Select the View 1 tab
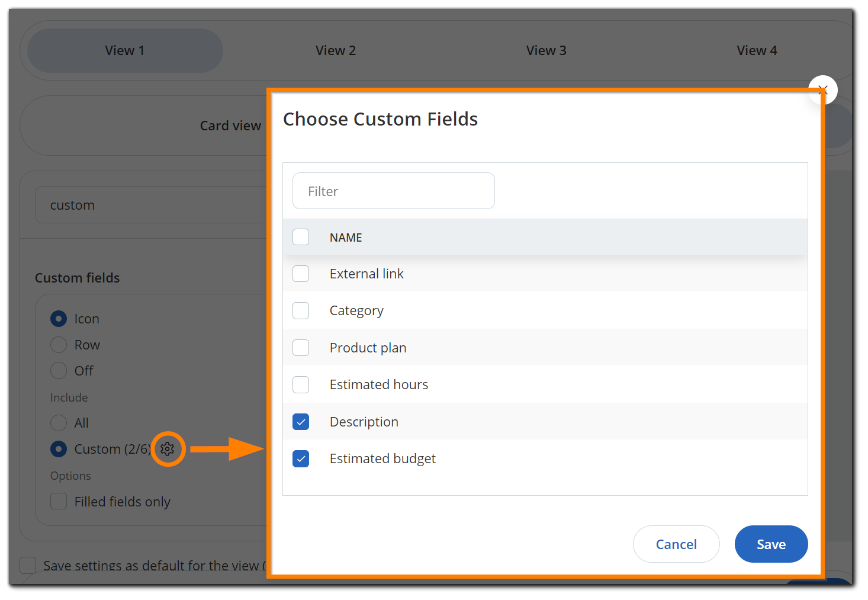The height and width of the screenshot is (600, 868). coord(125,51)
